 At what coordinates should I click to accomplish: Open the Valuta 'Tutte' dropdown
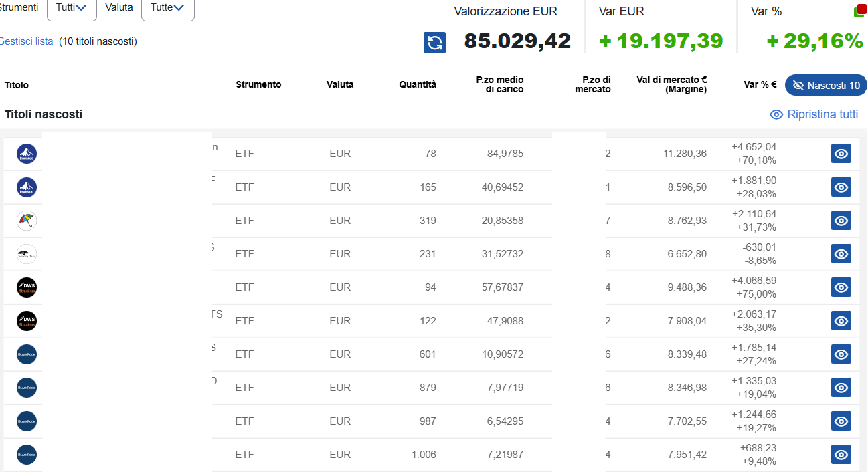pyautogui.click(x=167, y=8)
